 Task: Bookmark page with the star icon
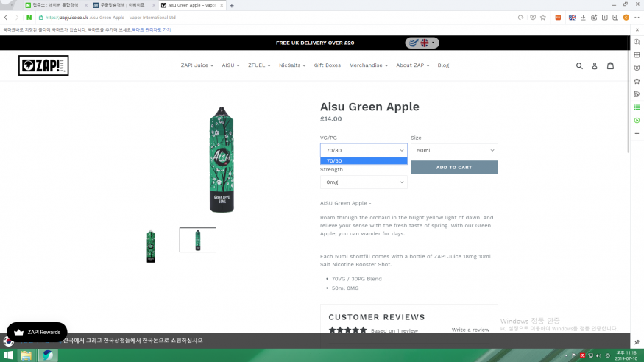pos(543,18)
